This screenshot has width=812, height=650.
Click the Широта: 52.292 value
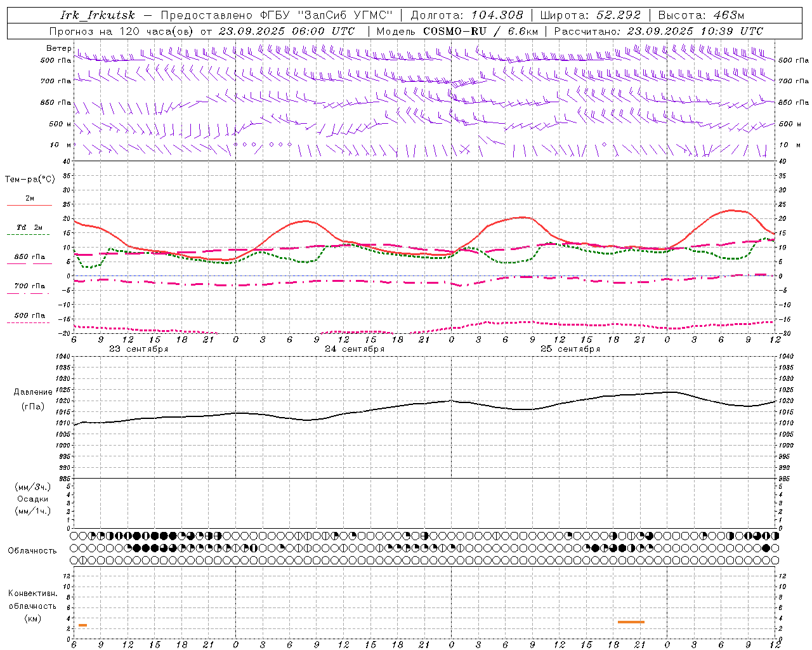(591, 15)
